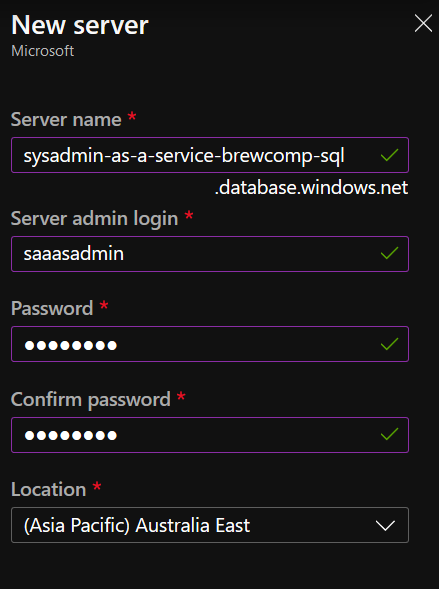The width and height of the screenshot is (439, 589).
Task: Click the green checkmark in Server name field
Action: [389, 155]
